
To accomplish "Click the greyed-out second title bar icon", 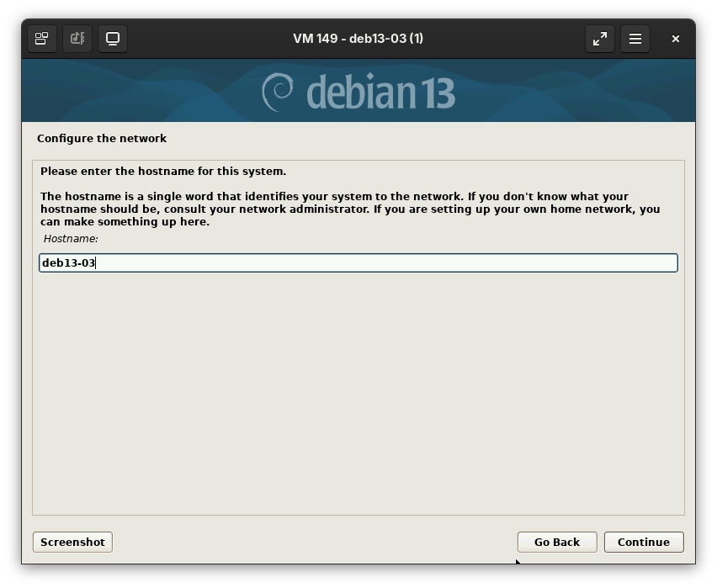I will tap(77, 39).
